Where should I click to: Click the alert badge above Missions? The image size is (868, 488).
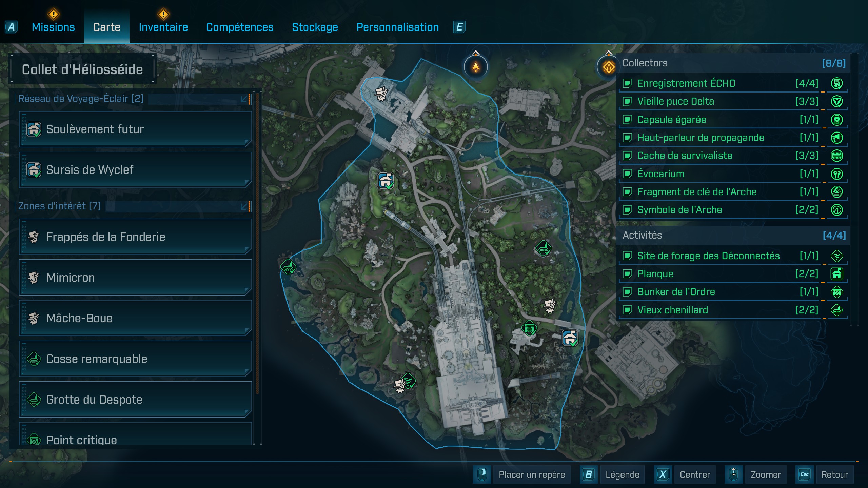[x=54, y=14]
